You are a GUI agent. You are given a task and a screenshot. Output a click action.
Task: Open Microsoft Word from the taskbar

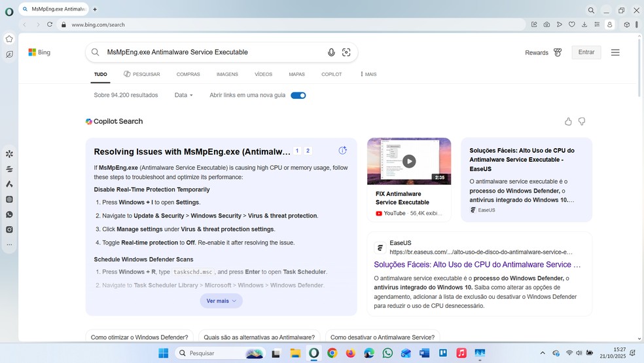[424, 353]
